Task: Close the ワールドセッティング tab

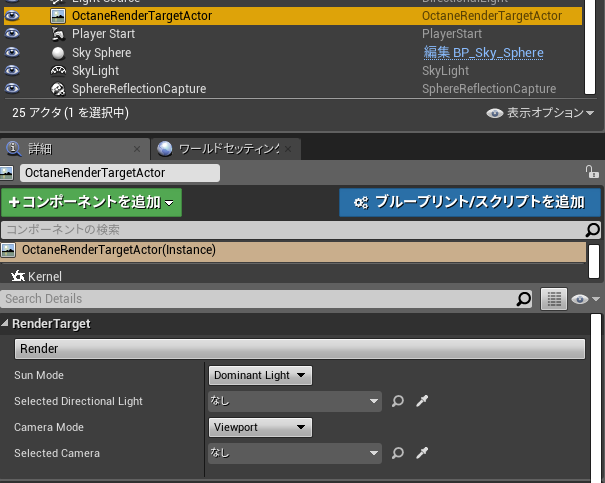Action: tap(288, 149)
